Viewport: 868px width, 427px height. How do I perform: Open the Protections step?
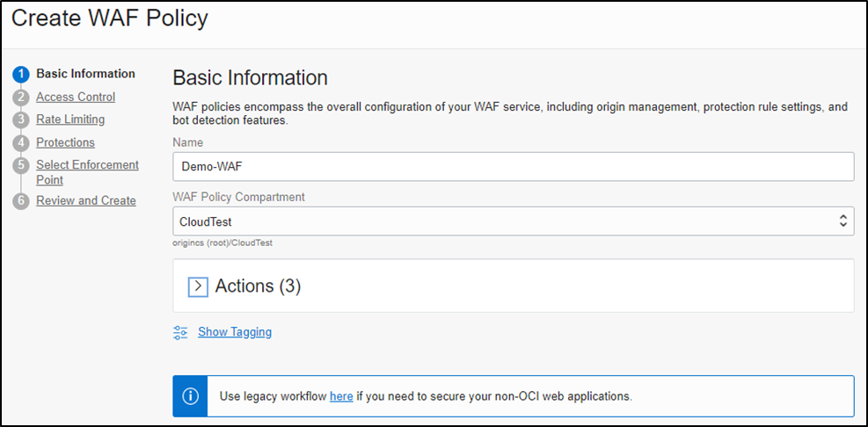(65, 142)
